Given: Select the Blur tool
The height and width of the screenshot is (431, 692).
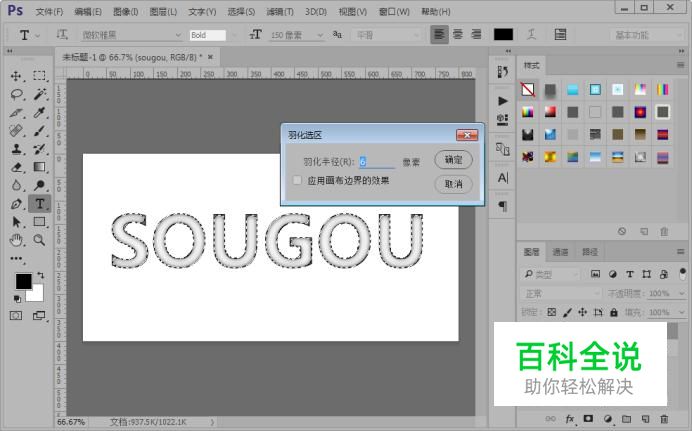Looking at the screenshot, I should (x=16, y=185).
